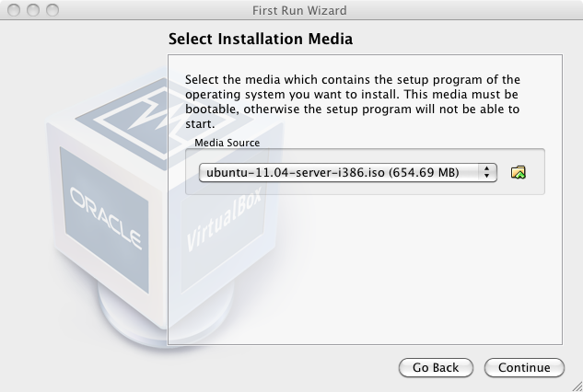Zoom the First Run Wizard window

pyautogui.click(x=52, y=10)
